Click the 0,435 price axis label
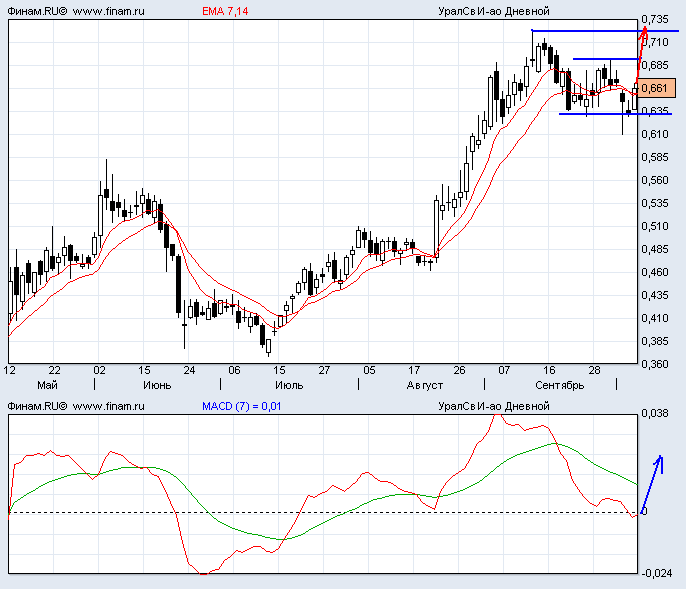686x589 pixels. coord(655,295)
